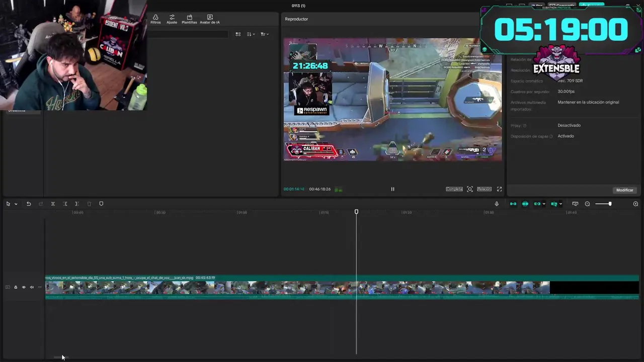The width and height of the screenshot is (644, 362).
Task: Trim clip left of playhead
Action: click(x=65, y=204)
